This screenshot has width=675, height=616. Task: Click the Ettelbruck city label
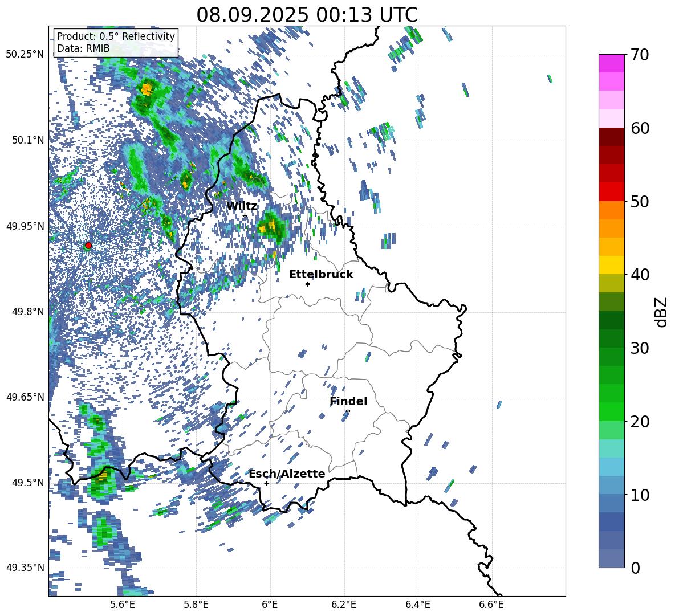[321, 275]
